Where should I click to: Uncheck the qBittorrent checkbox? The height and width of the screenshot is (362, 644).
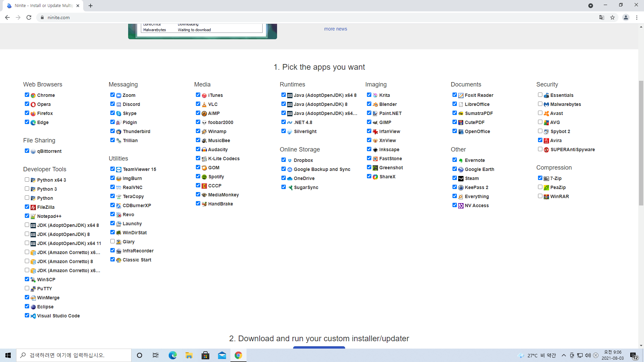pos(27,151)
